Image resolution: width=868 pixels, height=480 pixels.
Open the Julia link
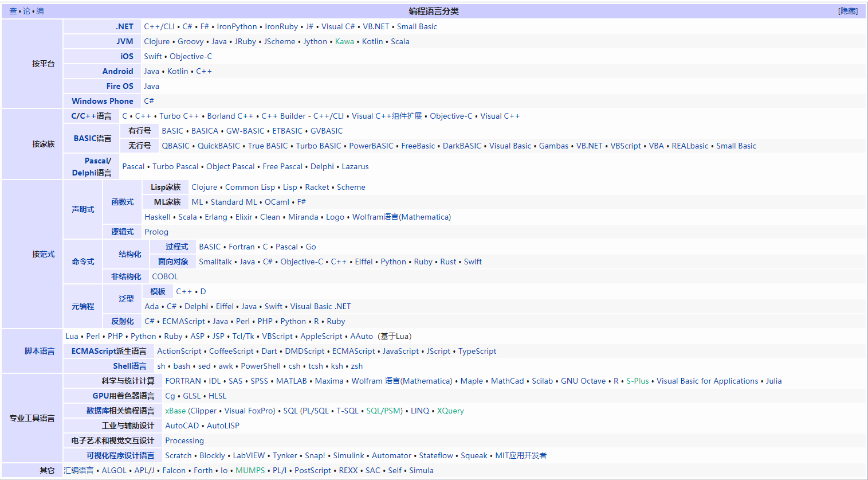(x=774, y=381)
